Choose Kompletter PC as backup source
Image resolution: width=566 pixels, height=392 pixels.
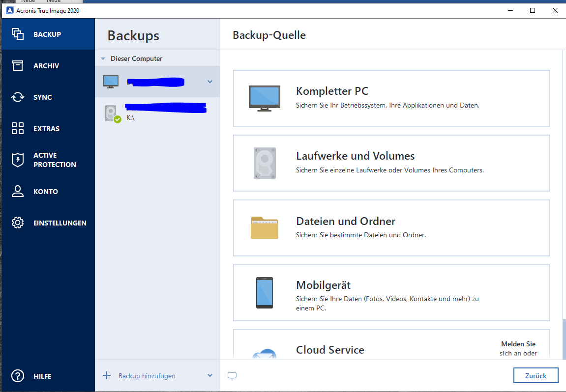point(391,98)
